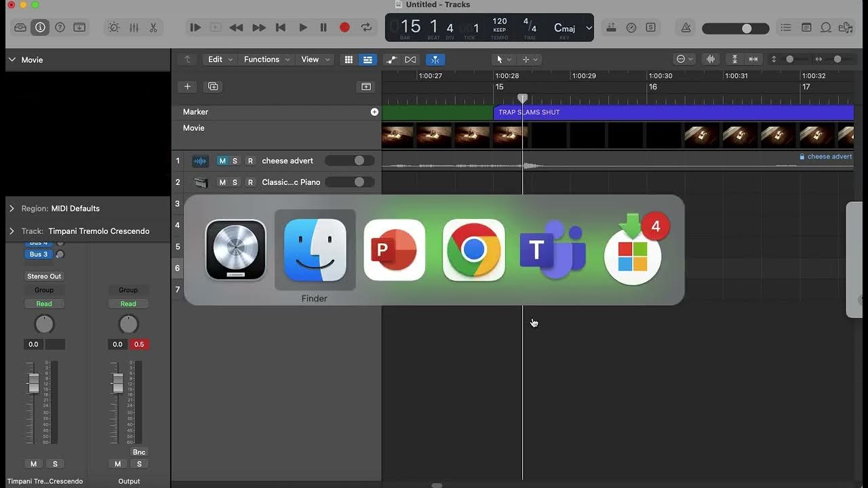Go to project beginning

click(281, 28)
